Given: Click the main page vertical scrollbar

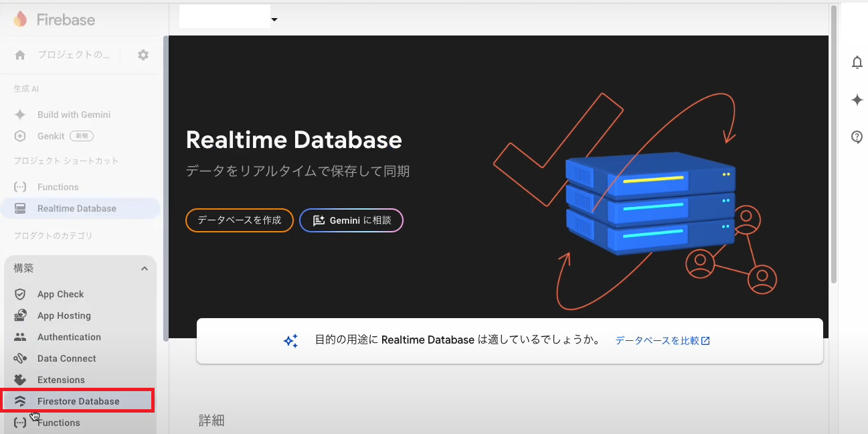Looking at the screenshot, I should click(833, 144).
